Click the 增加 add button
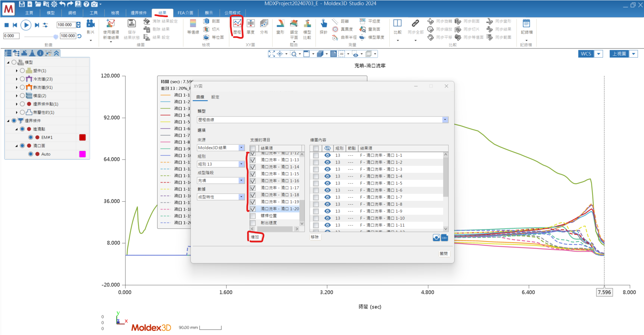 255,237
